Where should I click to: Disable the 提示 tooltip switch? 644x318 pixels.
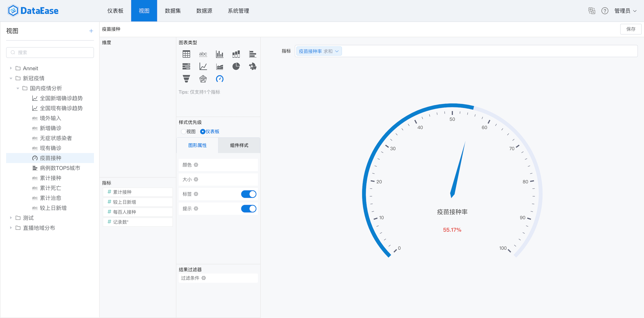tap(249, 209)
